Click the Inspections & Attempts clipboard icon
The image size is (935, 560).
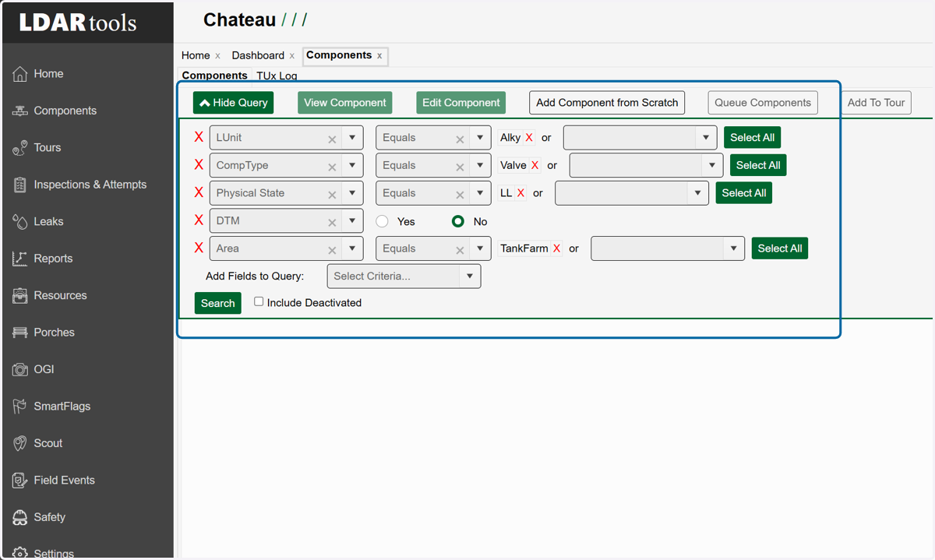pyautogui.click(x=19, y=185)
